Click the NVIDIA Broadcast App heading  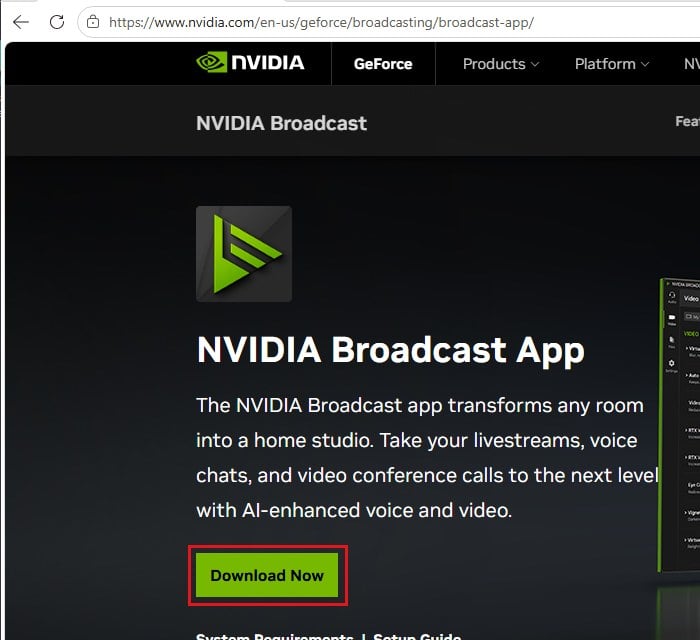click(391, 350)
